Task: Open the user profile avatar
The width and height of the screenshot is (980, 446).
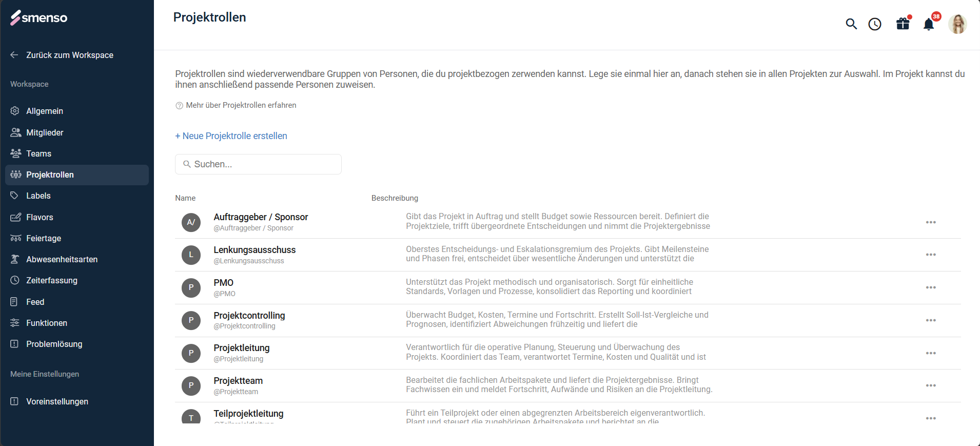Action: [x=957, y=24]
